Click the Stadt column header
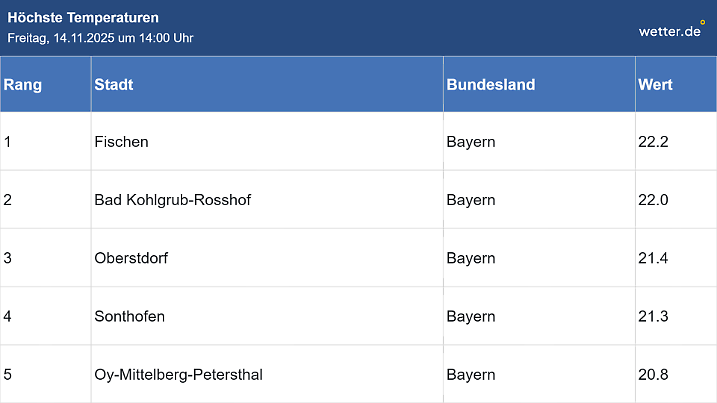This screenshot has height=403, width=717. [x=114, y=84]
